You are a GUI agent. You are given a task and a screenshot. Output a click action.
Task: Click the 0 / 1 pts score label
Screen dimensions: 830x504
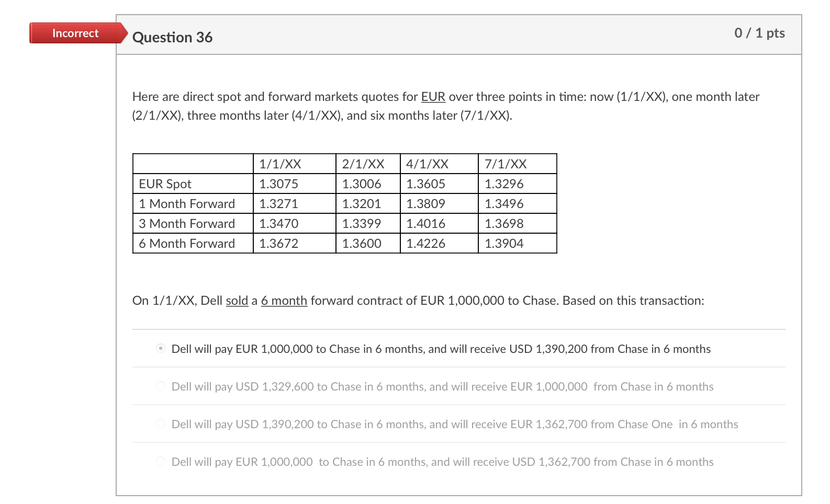pos(759,33)
